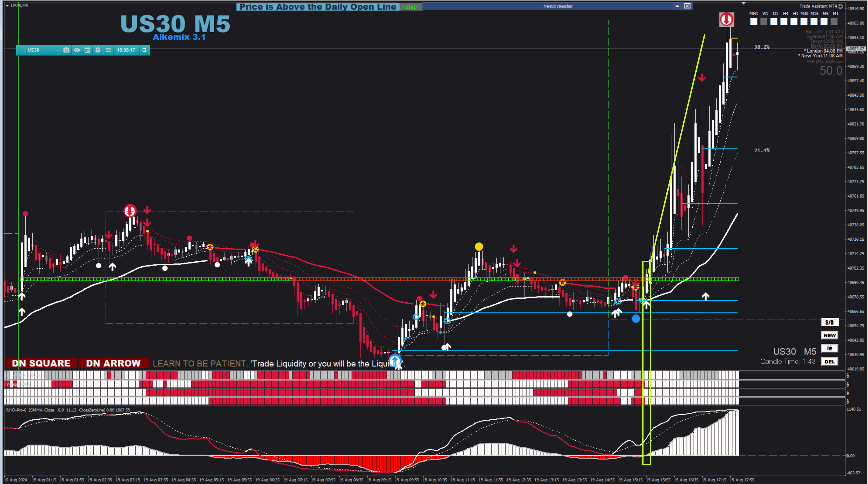Click the Trade Assistant MT4 smiley icon
868x484 pixels.
[x=840, y=6]
